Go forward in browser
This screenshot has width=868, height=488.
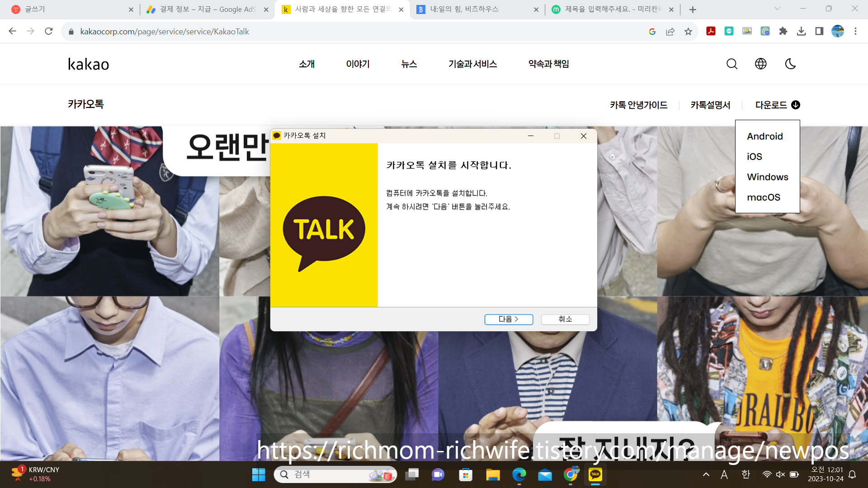(x=30, y=31)
